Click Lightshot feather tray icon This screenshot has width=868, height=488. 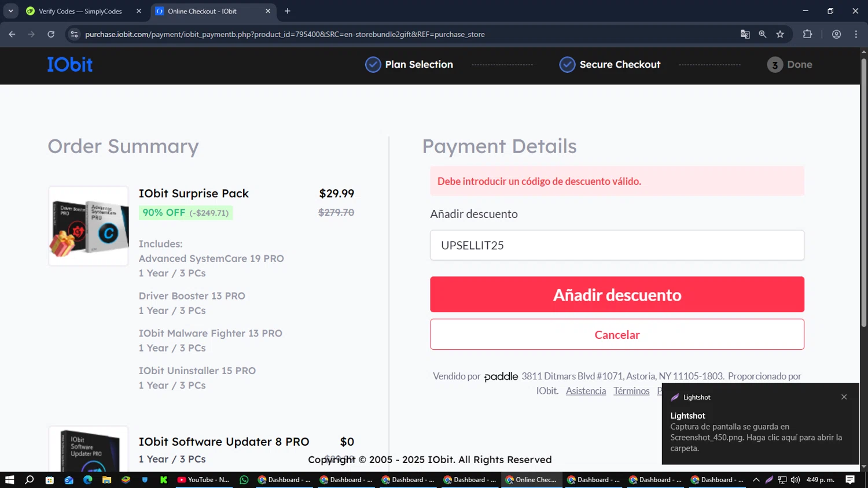click(x=769, y=480)
